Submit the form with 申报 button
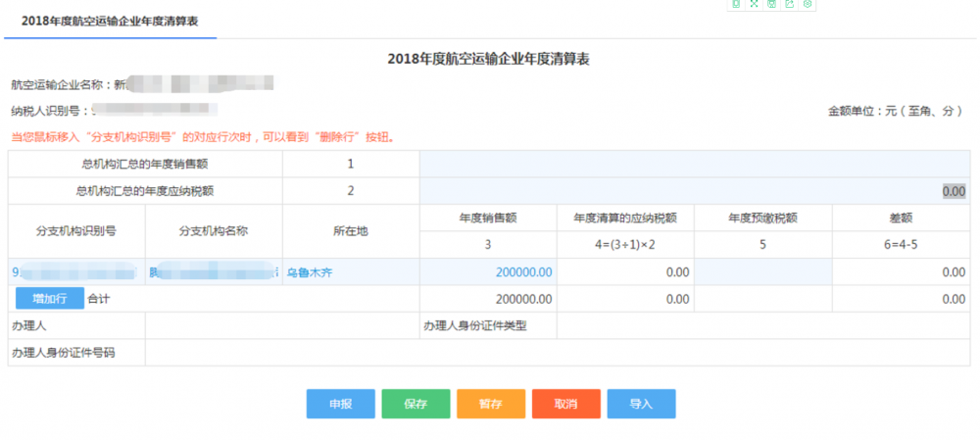The image size is (980, 440). pos(341,404)
